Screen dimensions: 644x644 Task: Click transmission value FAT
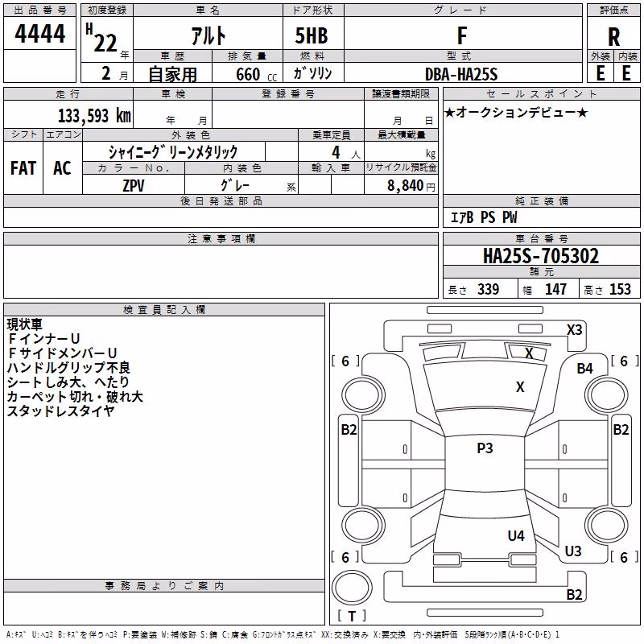[x=23, y=168]
